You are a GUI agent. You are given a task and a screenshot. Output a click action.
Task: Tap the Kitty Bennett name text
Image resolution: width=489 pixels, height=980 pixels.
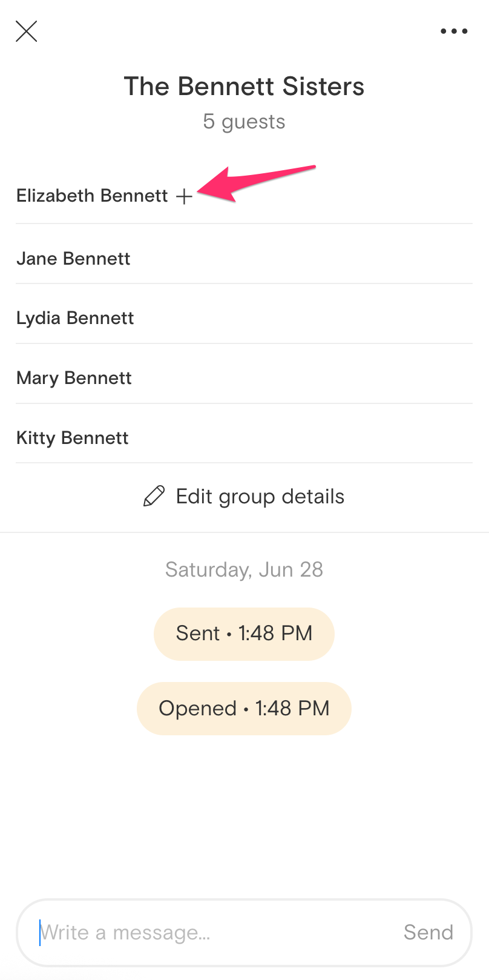click(x=72, y=438)
